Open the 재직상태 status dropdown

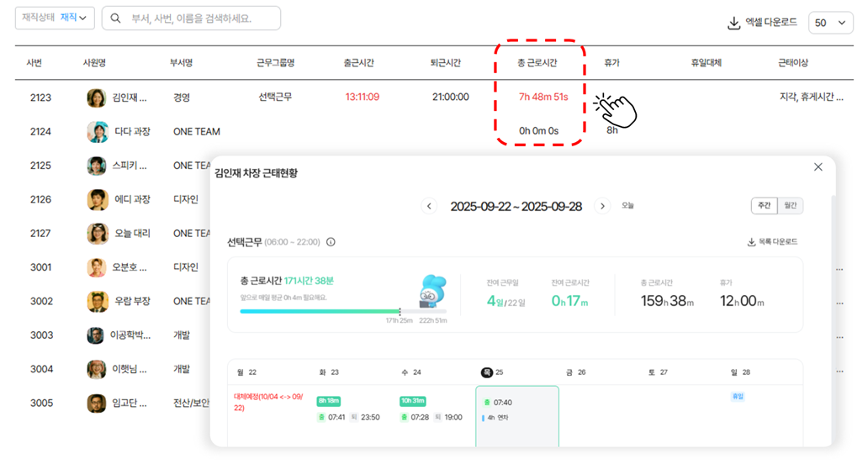pos(55,18)
